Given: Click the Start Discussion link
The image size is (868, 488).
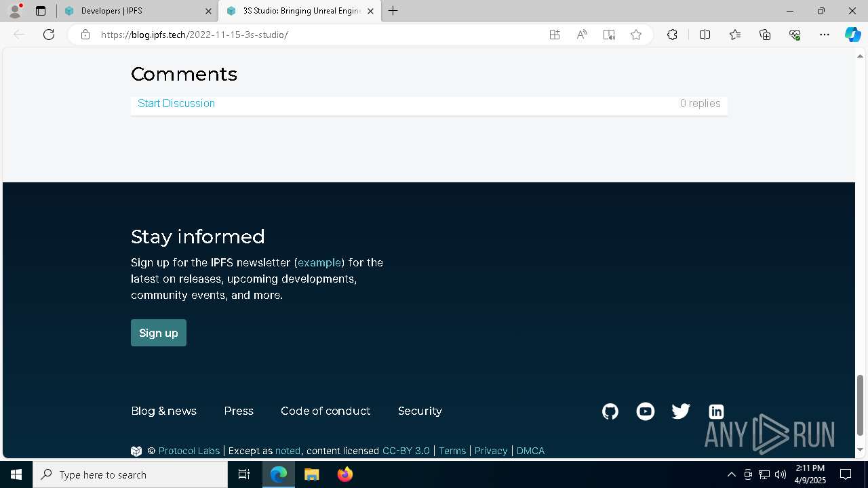Looking at the screenshot, I should [176, 104].
